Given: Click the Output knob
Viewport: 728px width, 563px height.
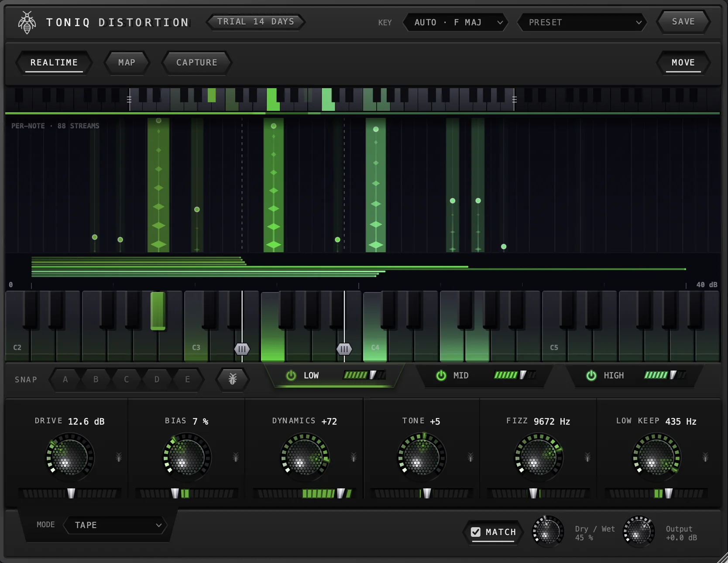Looking at the screenshot, I should click(x=639, y=532).
